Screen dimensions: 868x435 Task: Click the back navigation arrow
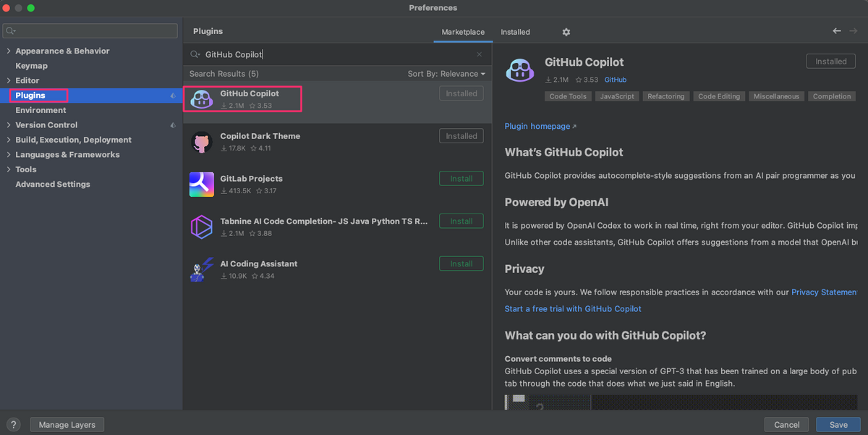(837, 31)
